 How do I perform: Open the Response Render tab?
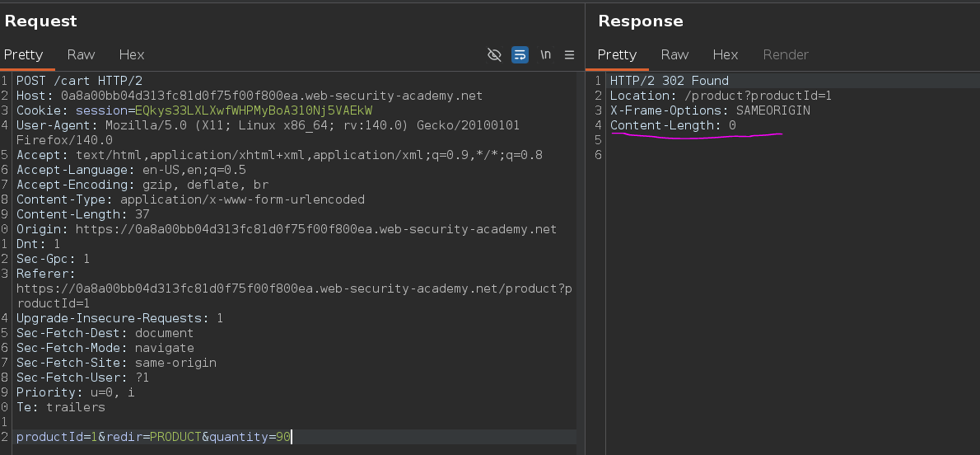[x=786, y=55]
